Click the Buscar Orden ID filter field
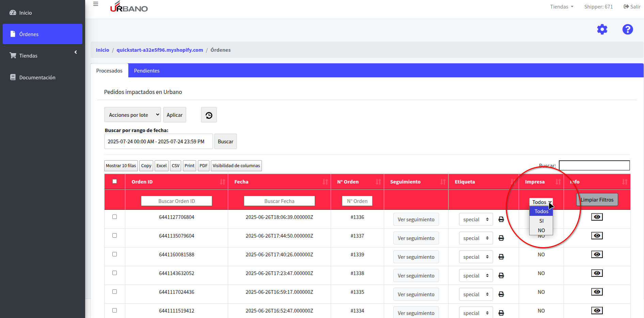 point(176,201)
